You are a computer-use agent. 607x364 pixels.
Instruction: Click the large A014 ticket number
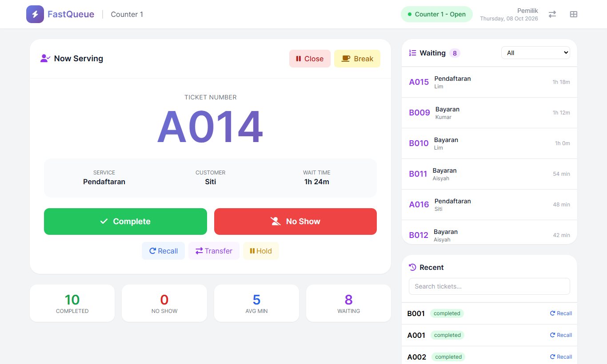click(210, 127)
